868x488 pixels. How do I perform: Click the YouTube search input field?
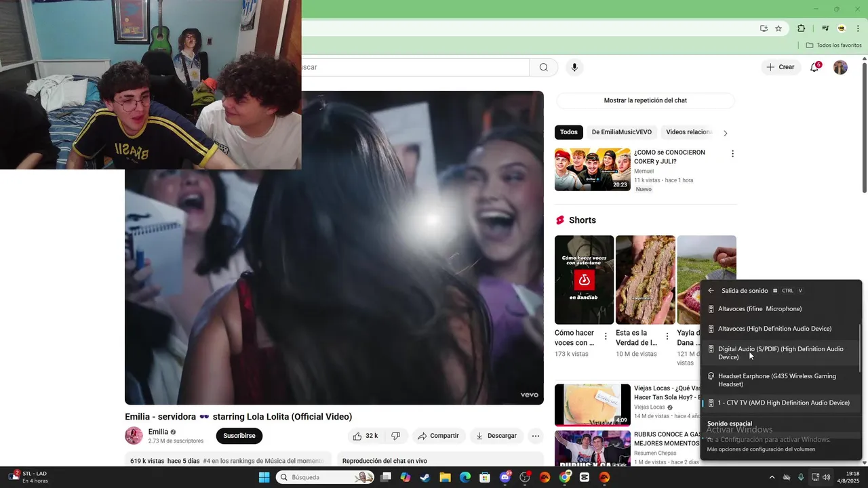pos(415,67)
